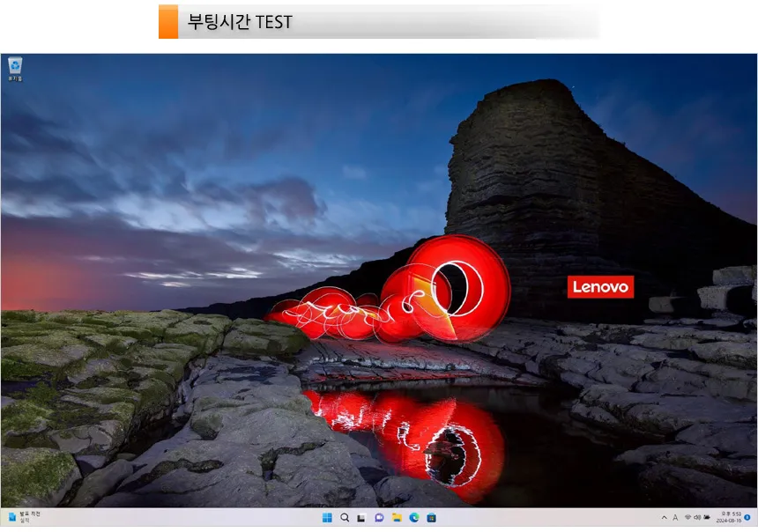Open the Windows Start menu
Screen dimensions: 758x532
tap(328, 518)
